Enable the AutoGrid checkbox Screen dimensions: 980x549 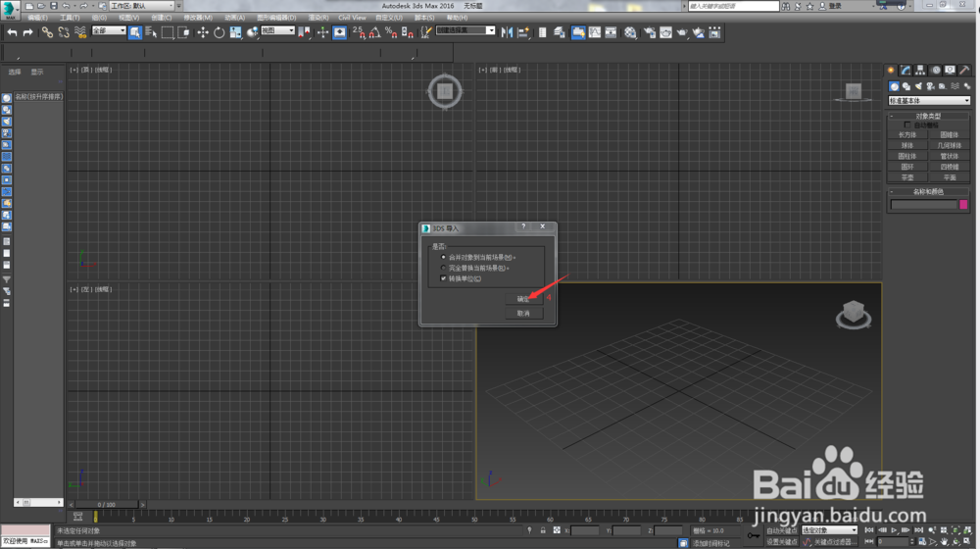pos(907,125)
